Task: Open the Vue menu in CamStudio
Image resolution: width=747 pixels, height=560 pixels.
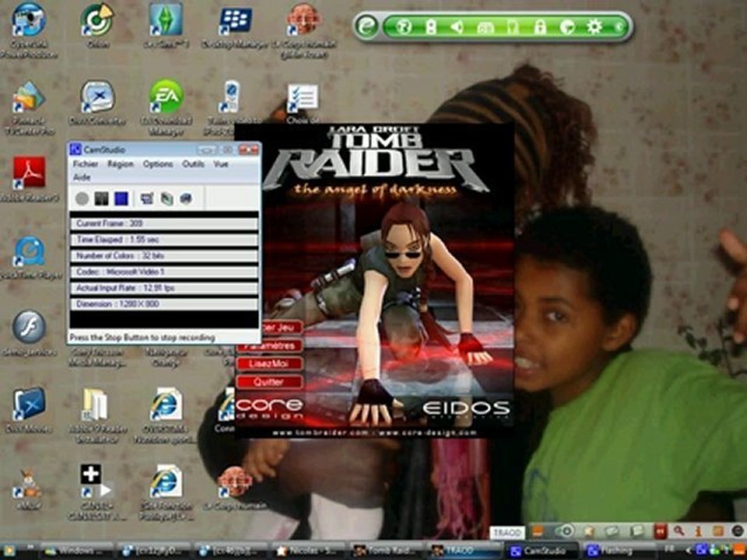Action: click(x=220, y=164)
